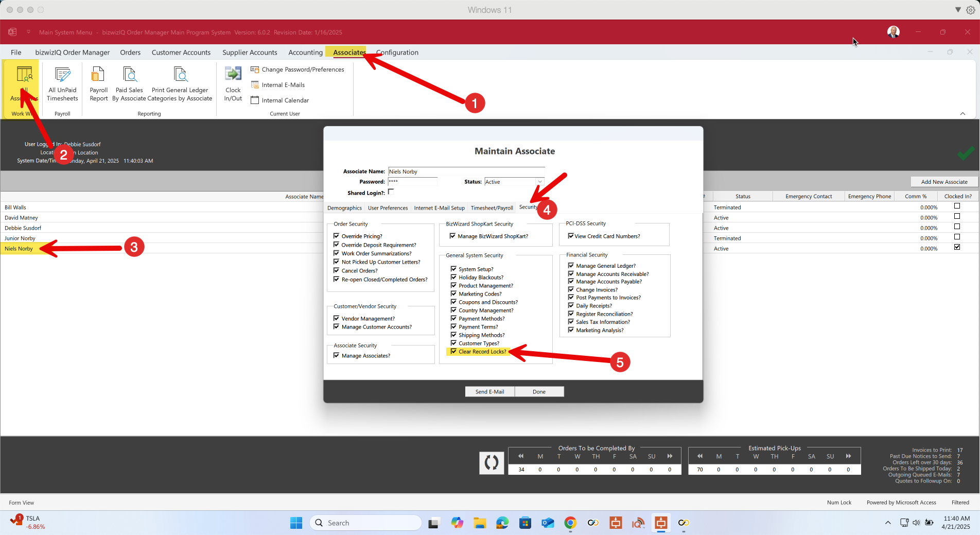The image size is (980, 535).
Task: Toggle View Credit Card Numbers checkbox
Action: [x=570, y=236]
